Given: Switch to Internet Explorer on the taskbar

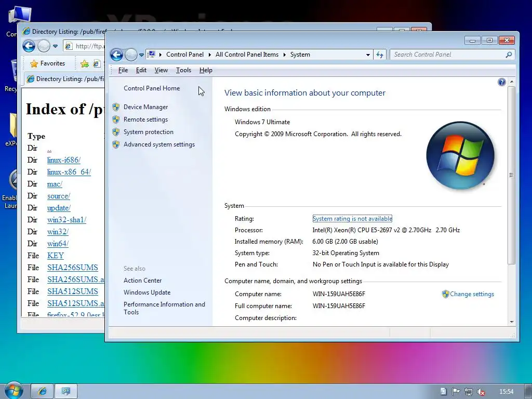Looking at the screenshot, I should [x=43, y=391].
